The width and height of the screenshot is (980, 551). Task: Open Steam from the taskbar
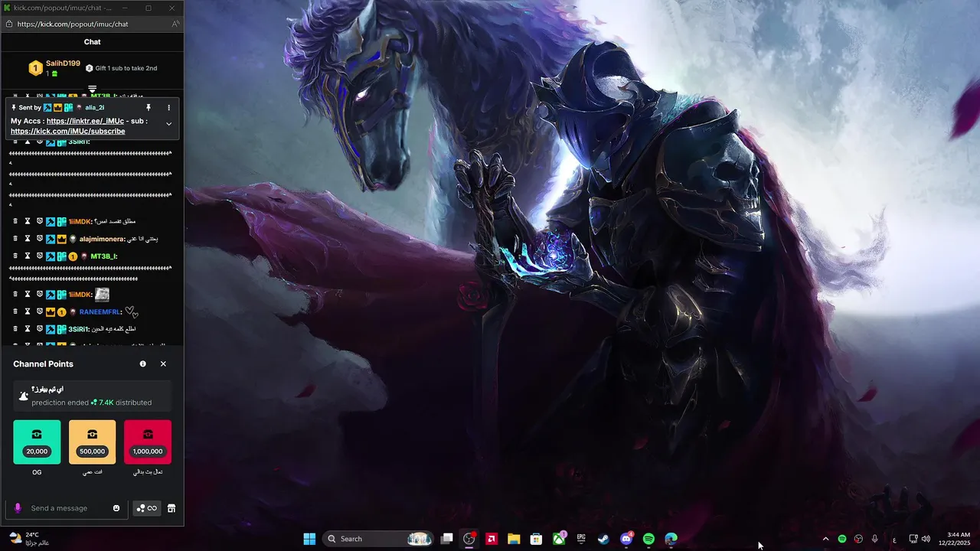point(603,539)
